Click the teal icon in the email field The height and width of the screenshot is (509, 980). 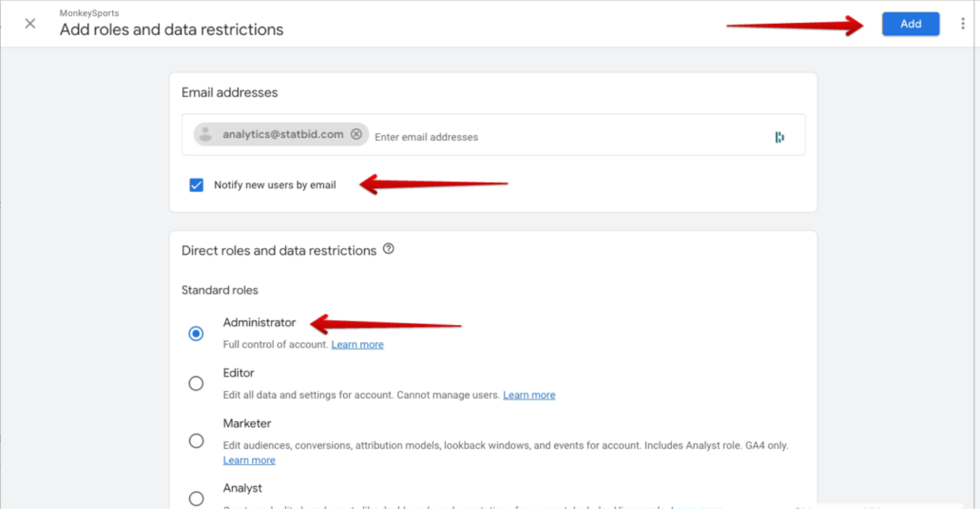pos(779,137)
